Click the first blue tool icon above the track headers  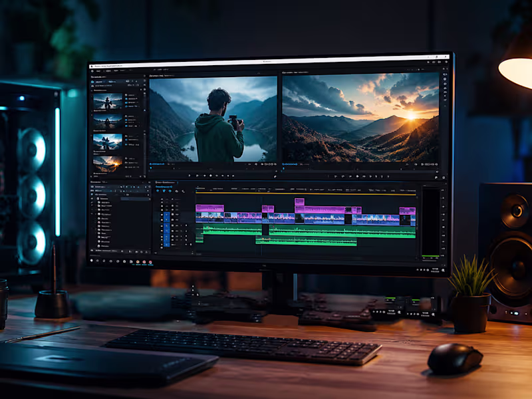[158, 192]
